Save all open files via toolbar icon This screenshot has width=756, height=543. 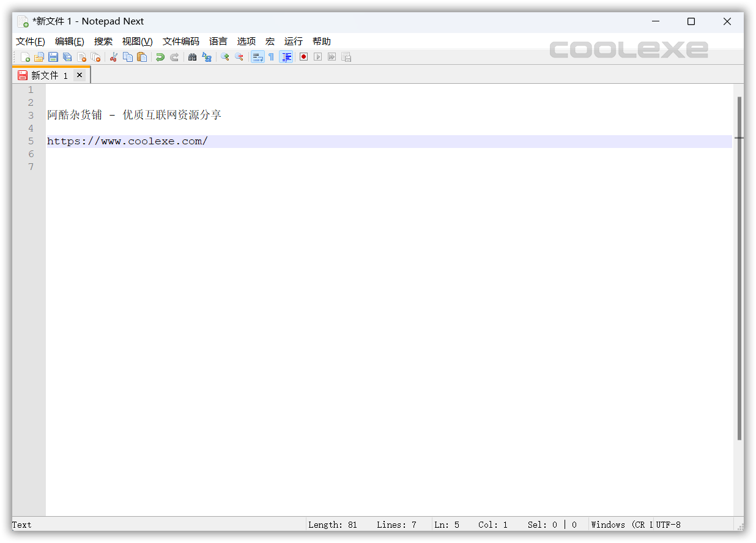pyautogui.click(x=67, y=57)
